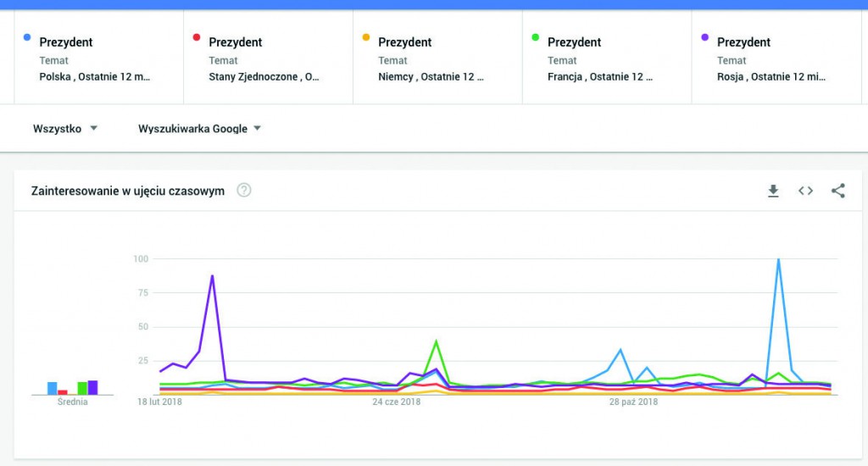Click the purple dot beside the Rosja term
The height and width of the screenshot is (466, 868).
[x=705, y=38]
